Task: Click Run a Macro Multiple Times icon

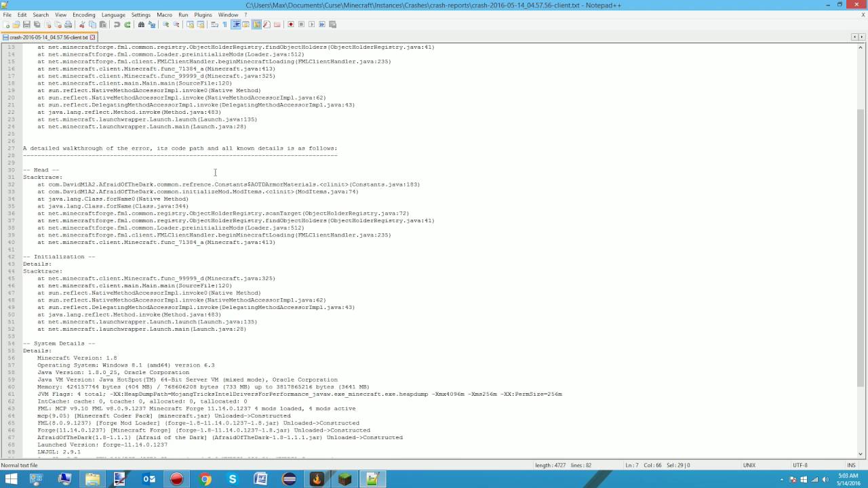Action: pyautogui.click(x=322, y=24)
